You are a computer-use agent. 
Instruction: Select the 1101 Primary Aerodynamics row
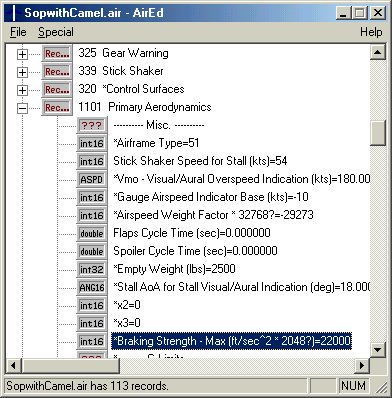[x=145, y=107]
